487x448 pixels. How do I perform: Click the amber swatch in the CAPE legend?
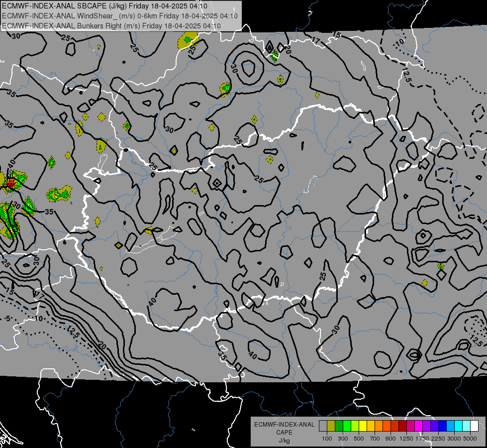coord(371,426)
